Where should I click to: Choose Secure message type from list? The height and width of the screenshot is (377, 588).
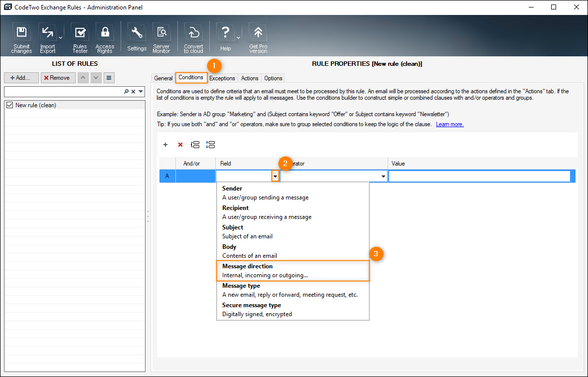click(x=293, y=310)
